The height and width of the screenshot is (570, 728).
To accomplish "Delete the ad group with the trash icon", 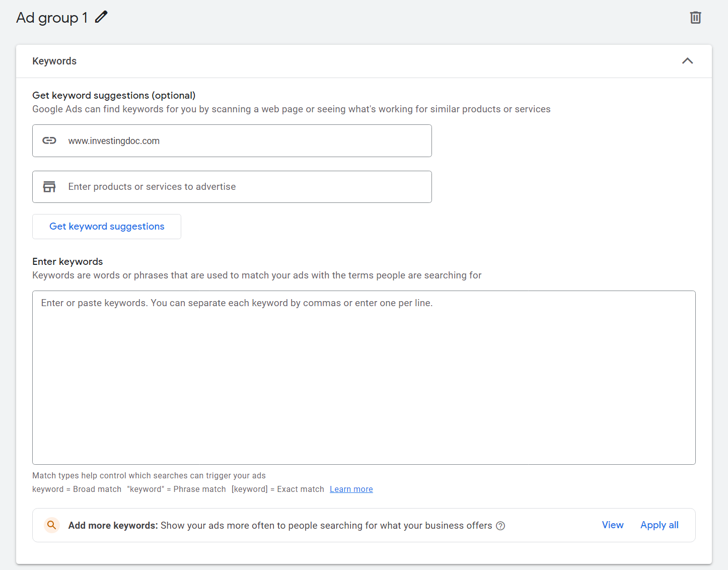I will coord(695,18).
